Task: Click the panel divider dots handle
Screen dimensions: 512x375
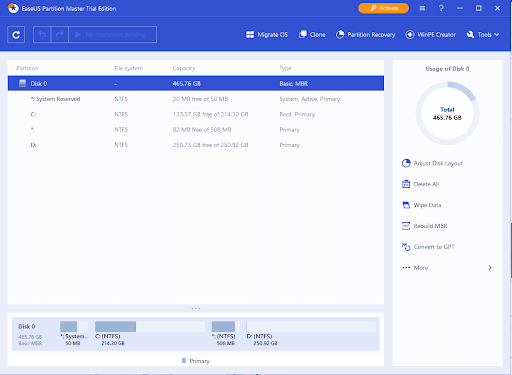Action: click(196, 308)
